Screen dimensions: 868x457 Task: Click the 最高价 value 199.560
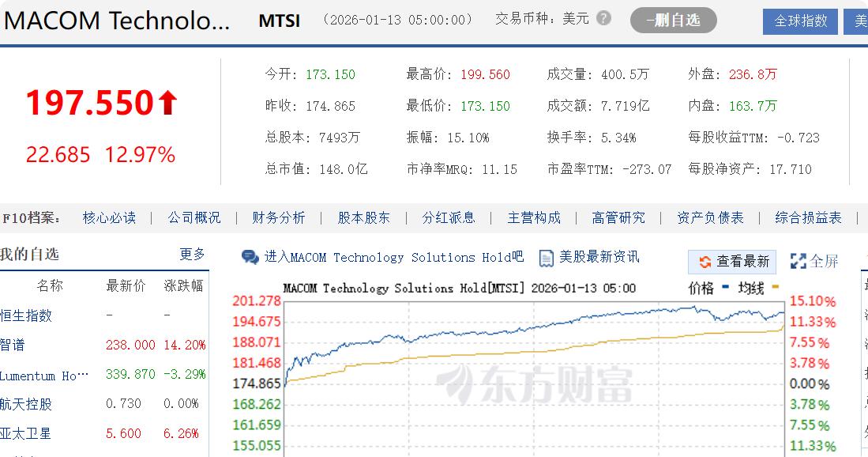[x=485, y=74]
